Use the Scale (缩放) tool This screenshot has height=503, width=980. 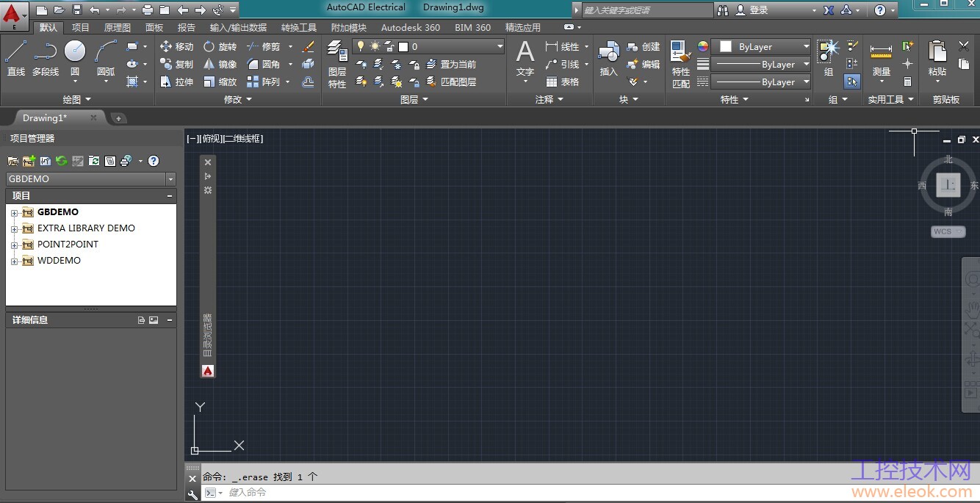(x=220, y=82)
